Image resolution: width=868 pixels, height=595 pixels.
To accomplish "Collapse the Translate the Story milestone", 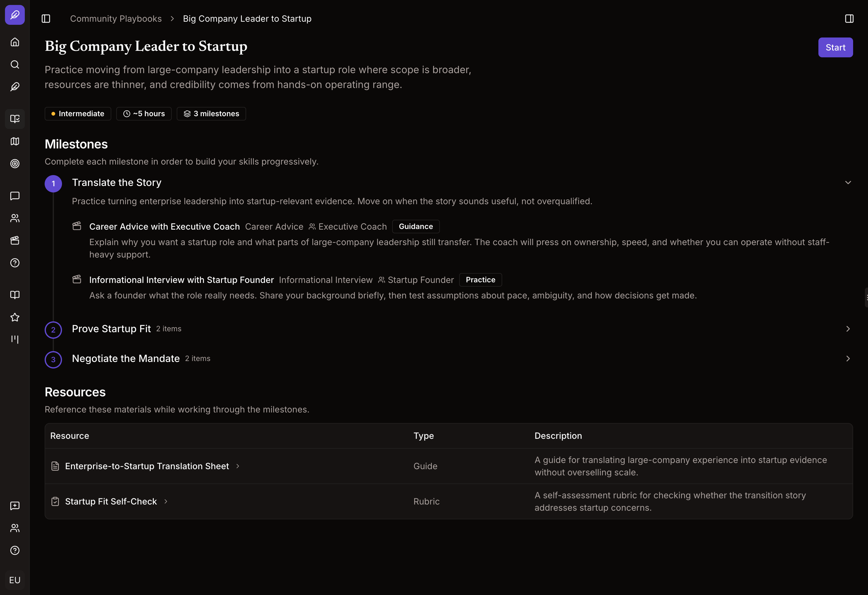I will [x=848, y=183].
